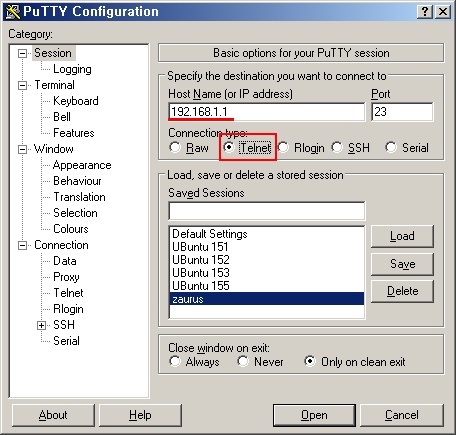456x435 pixels.
Task: Open the Keyboard category
Action: pos(76,101)
